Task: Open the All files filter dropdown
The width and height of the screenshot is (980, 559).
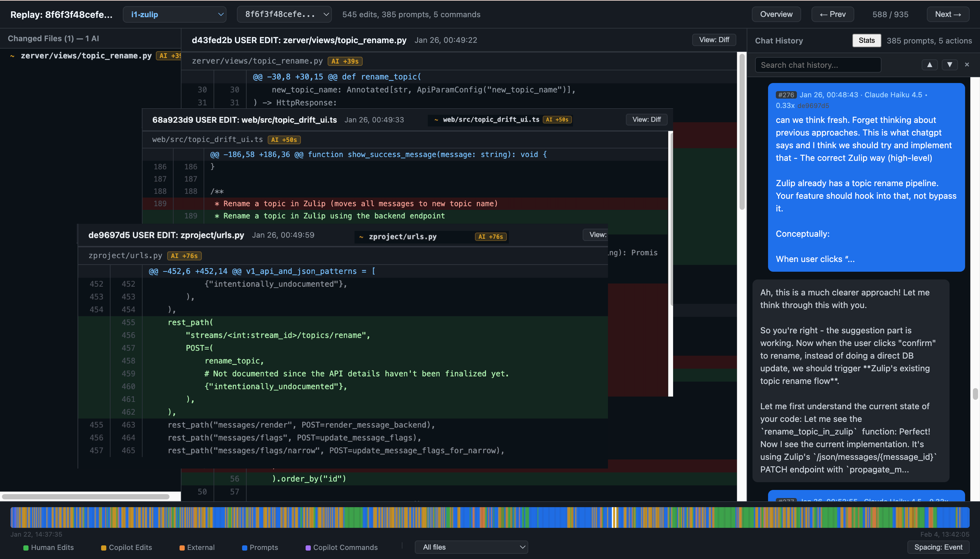Action: 471,547
